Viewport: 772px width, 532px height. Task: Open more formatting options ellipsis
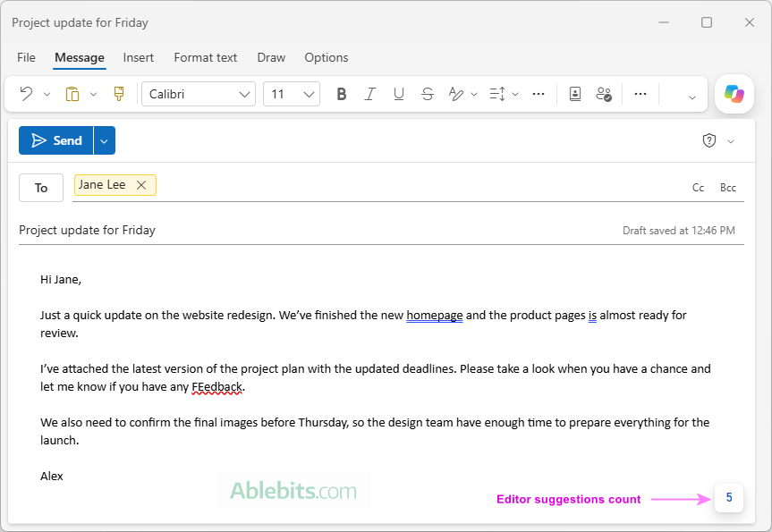click(x=539, y=94)
